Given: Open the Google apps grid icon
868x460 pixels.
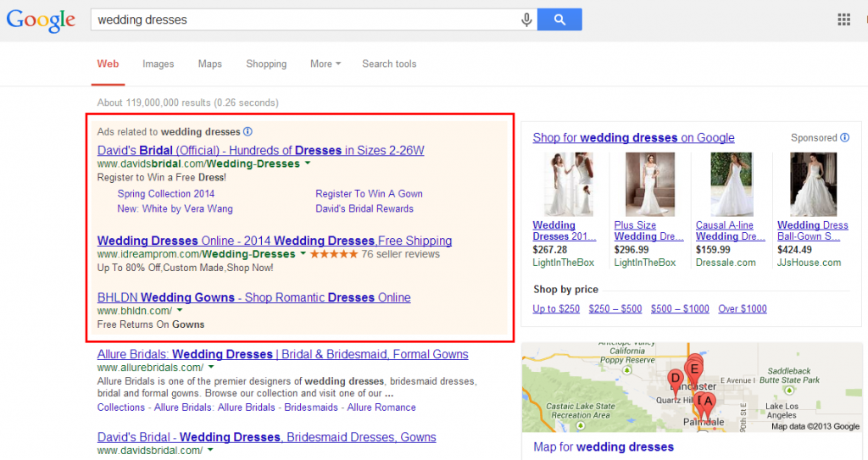Looking at the screenshot, I should [x=843, y=20].
